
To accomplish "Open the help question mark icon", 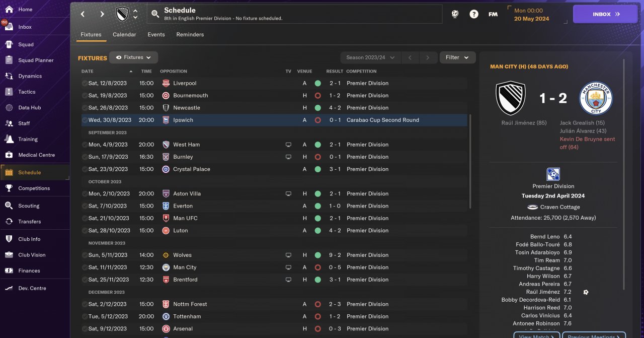I will 474,14.
